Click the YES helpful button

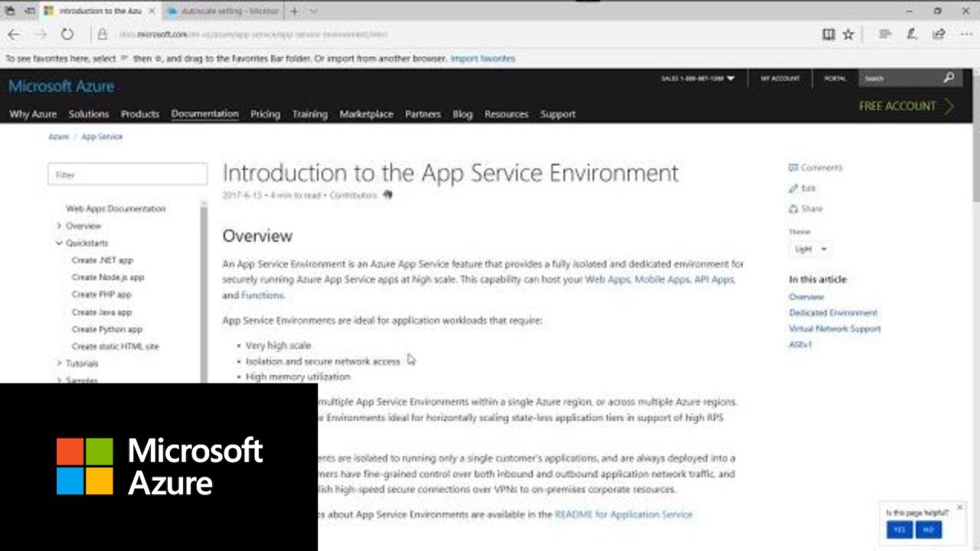click(x=899, y=530)
